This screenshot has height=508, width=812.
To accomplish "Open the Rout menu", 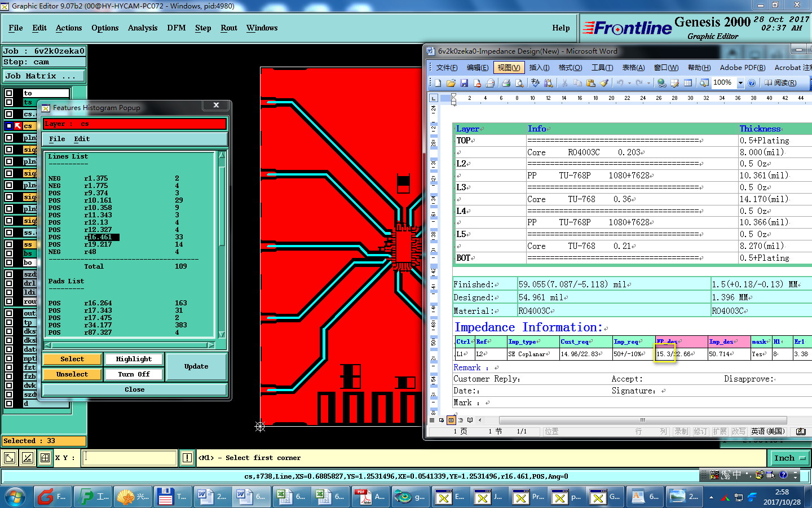I will (x=229, y=28).
